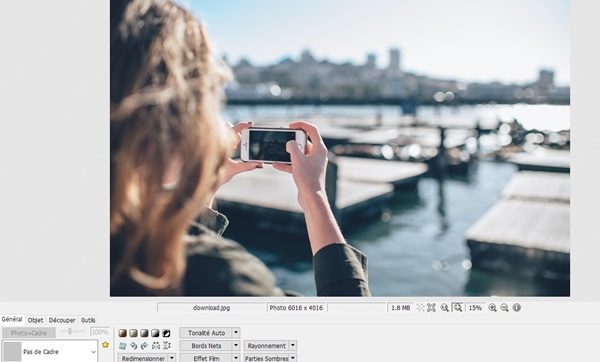Toggle the fit-to-window zoom button
This screenshot has width=600, height=362.
coord(457,308)
